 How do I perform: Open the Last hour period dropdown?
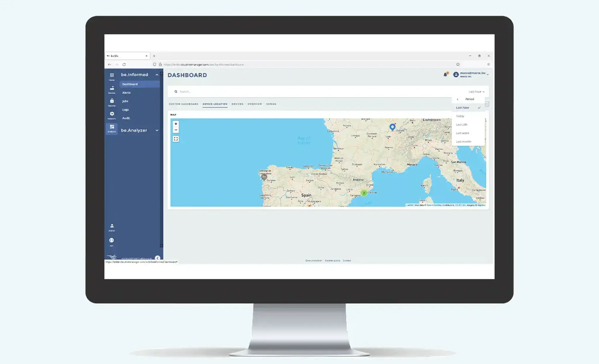pos(476,91)
